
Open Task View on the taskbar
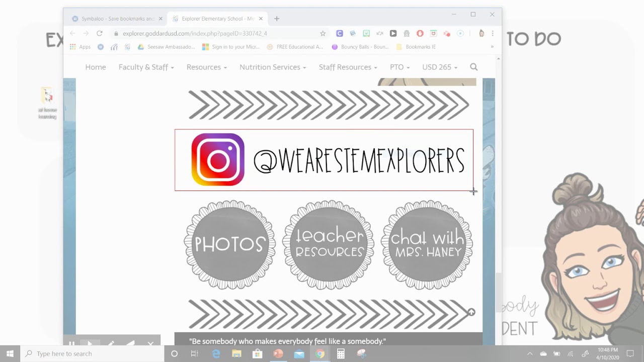194,353
